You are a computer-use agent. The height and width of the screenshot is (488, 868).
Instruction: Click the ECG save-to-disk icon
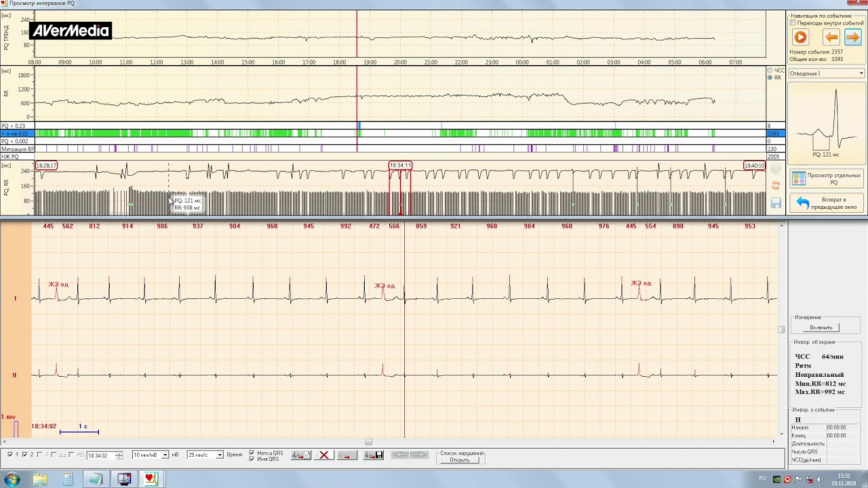point(374,455)
